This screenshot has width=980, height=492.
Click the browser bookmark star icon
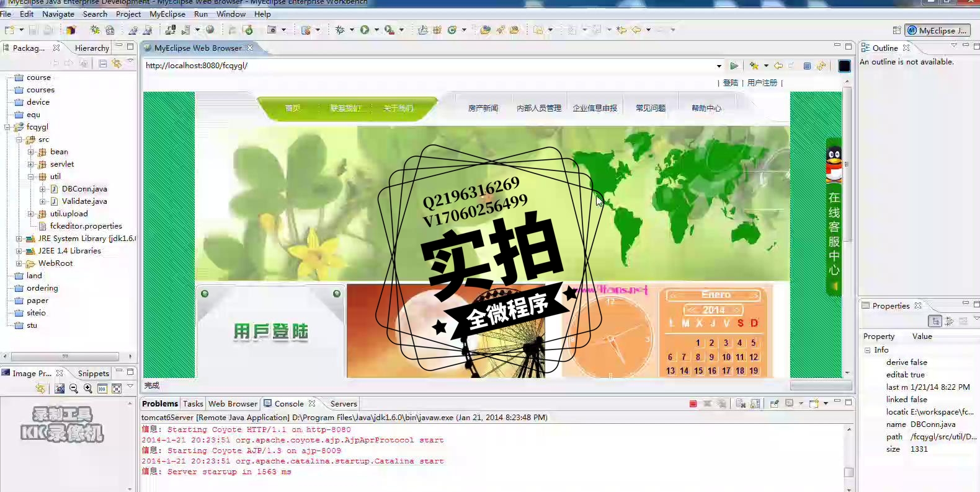754,66
